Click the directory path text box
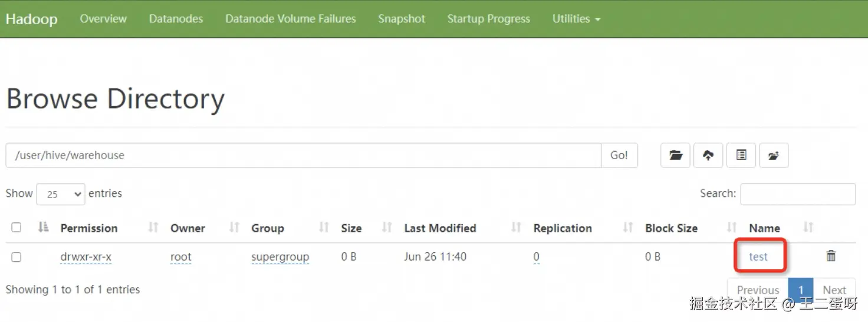Viewport: 868px width, 322px height. click(x=303, y=156)
